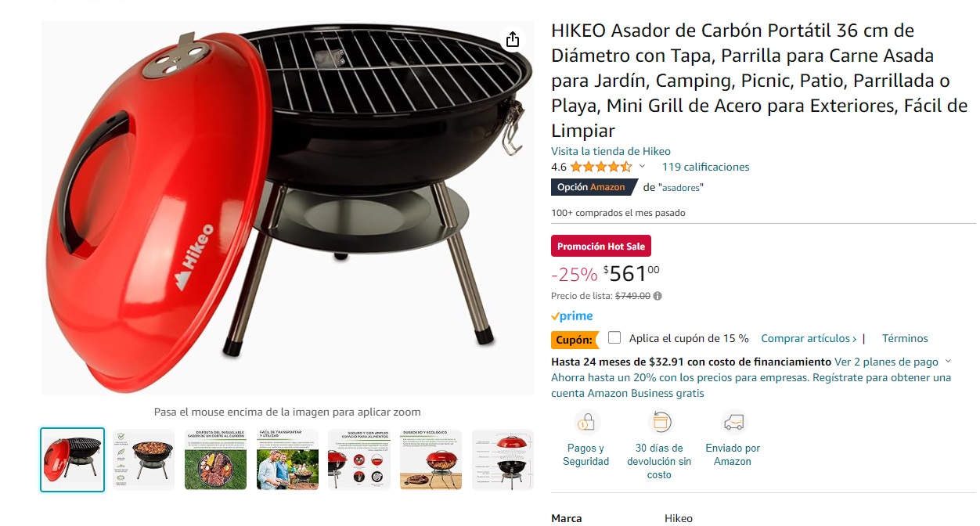Click the Promoción Hot Sale badge
This screenshot has height=526, width=980.
(x=601, y=246)
